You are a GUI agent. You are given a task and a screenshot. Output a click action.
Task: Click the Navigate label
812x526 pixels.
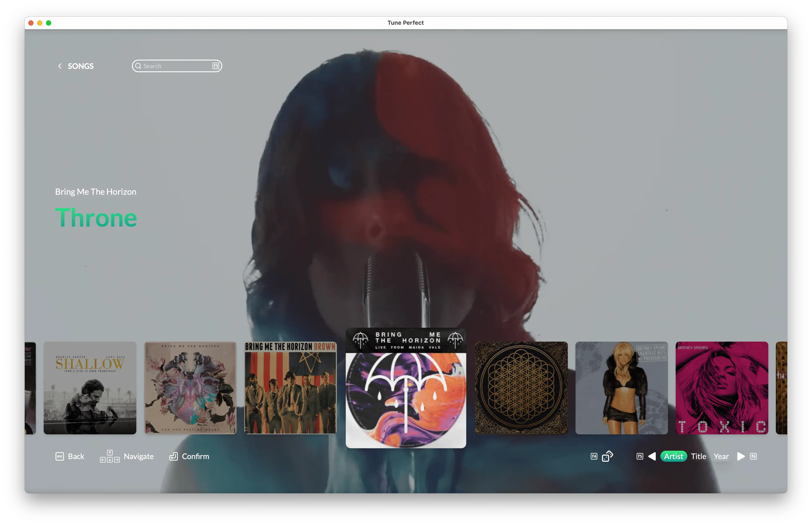coord(139,456)
